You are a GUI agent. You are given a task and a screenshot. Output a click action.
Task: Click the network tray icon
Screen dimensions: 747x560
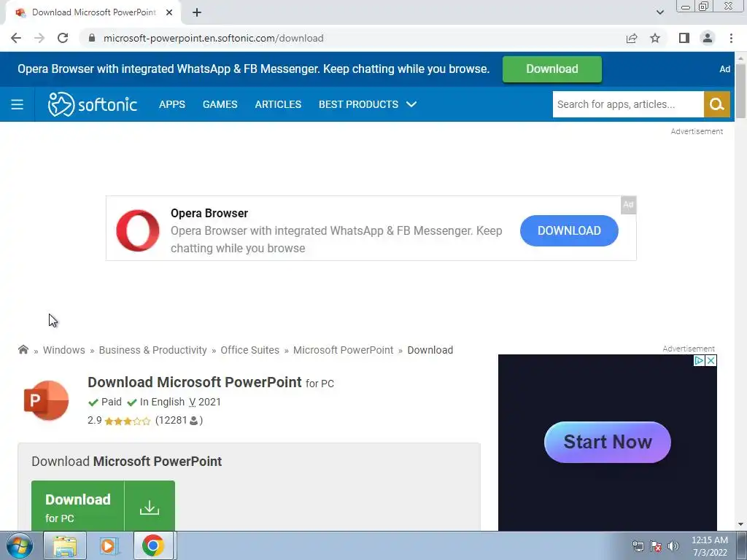pos(638,546)
